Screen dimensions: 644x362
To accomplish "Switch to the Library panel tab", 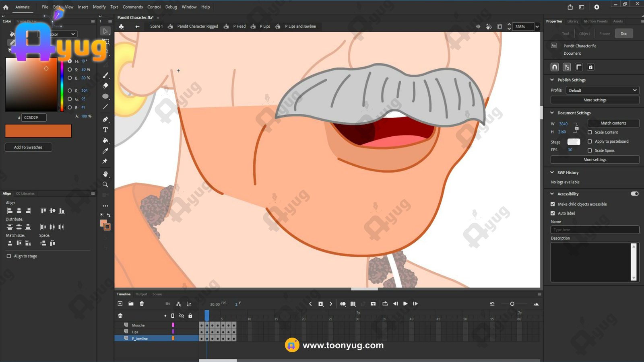I will point(573,21).
